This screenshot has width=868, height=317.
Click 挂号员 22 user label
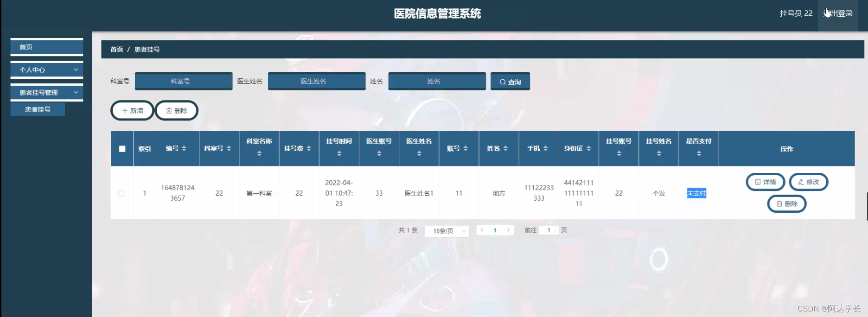[796, 13]
